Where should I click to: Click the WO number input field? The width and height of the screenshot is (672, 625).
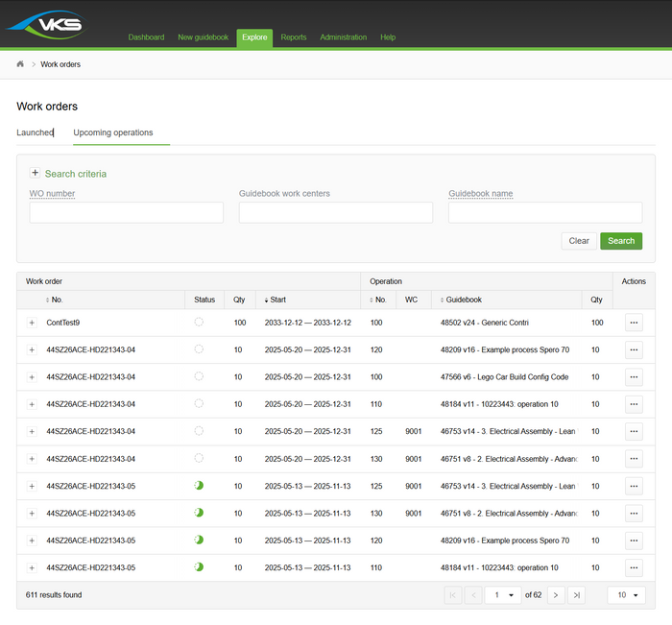click(127, 212)
